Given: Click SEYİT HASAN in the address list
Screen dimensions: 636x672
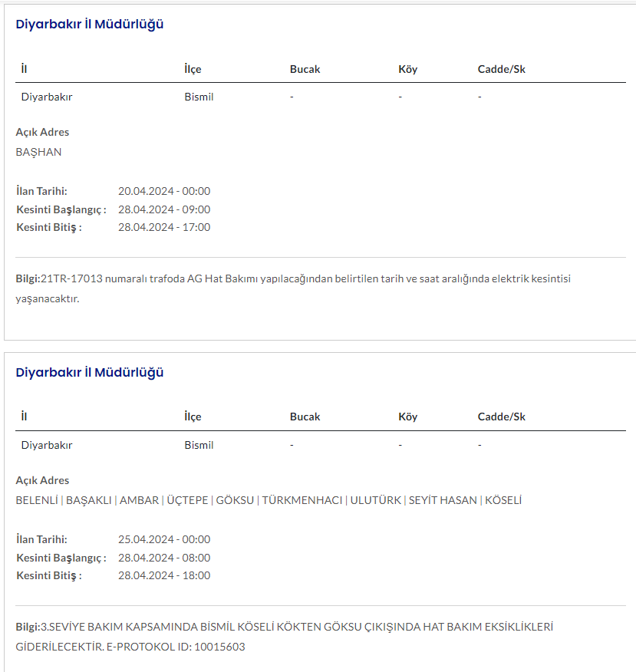Looking at the screenshot, I should click(x=443, y=500).
